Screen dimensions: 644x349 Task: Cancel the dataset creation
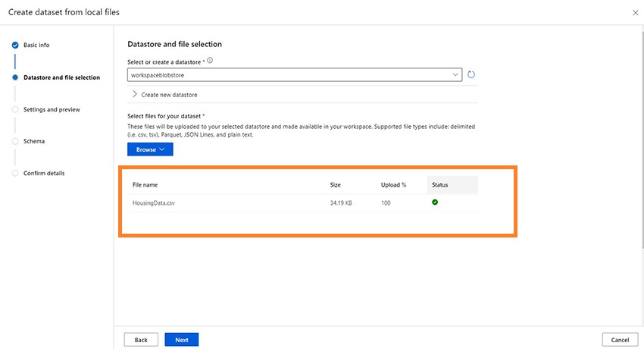pos(621,339)
